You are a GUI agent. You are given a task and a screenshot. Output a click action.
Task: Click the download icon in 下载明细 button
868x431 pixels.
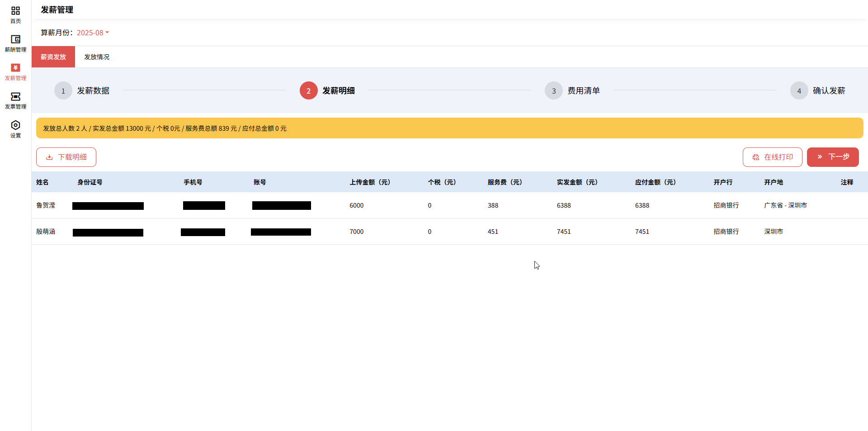[x=49, y=157]
